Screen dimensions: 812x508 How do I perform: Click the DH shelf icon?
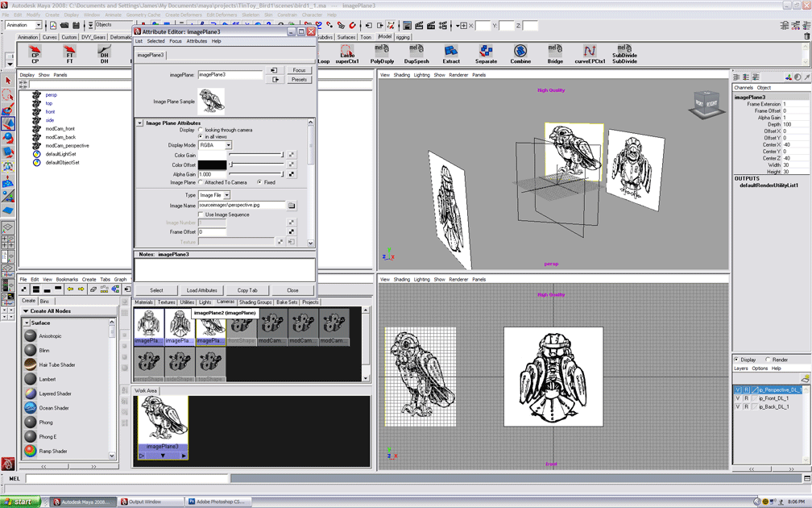104,52
